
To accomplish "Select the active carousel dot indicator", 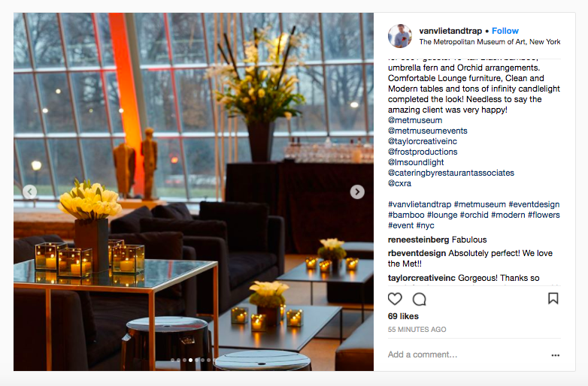I will (190, 360).
